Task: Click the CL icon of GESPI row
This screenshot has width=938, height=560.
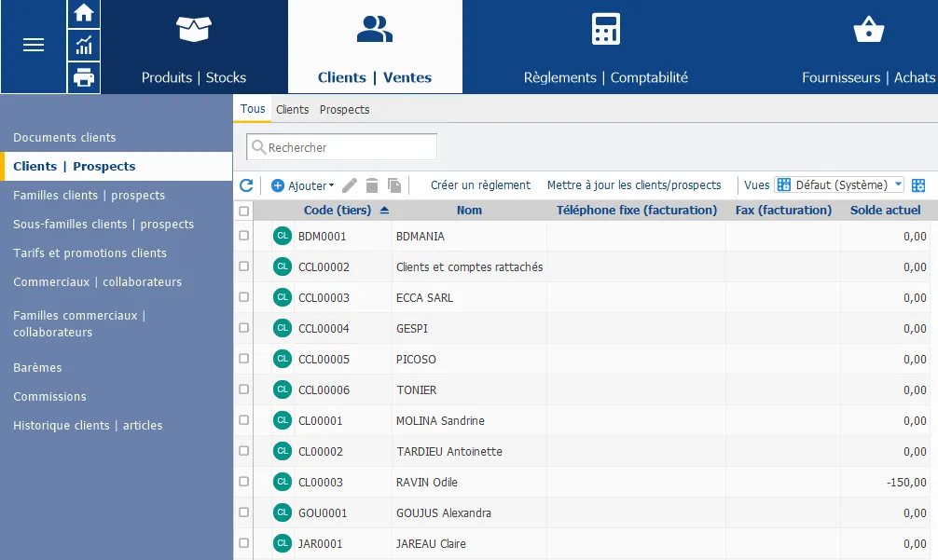Action: pos(283,327)
